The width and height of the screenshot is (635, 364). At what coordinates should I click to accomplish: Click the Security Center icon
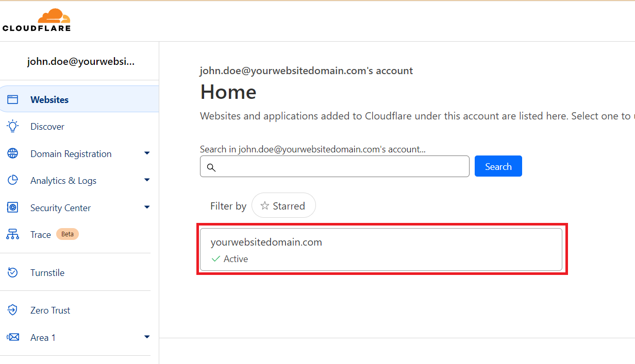point(12,207)
